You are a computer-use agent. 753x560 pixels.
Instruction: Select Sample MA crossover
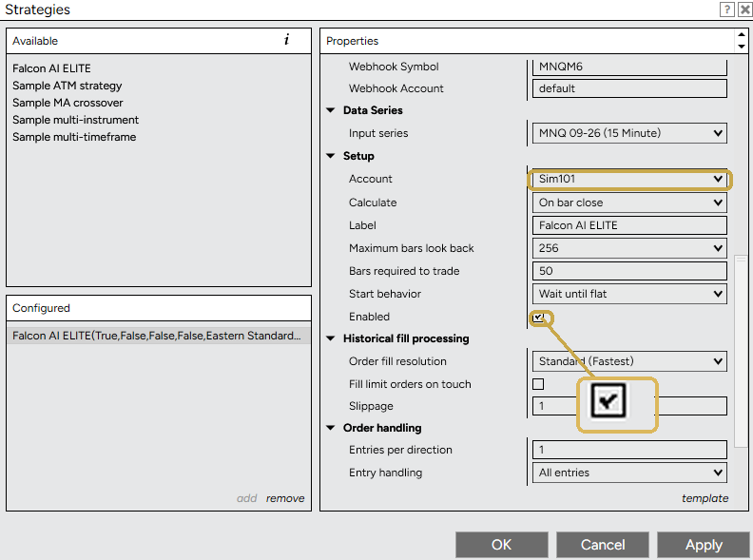(68, 103)
